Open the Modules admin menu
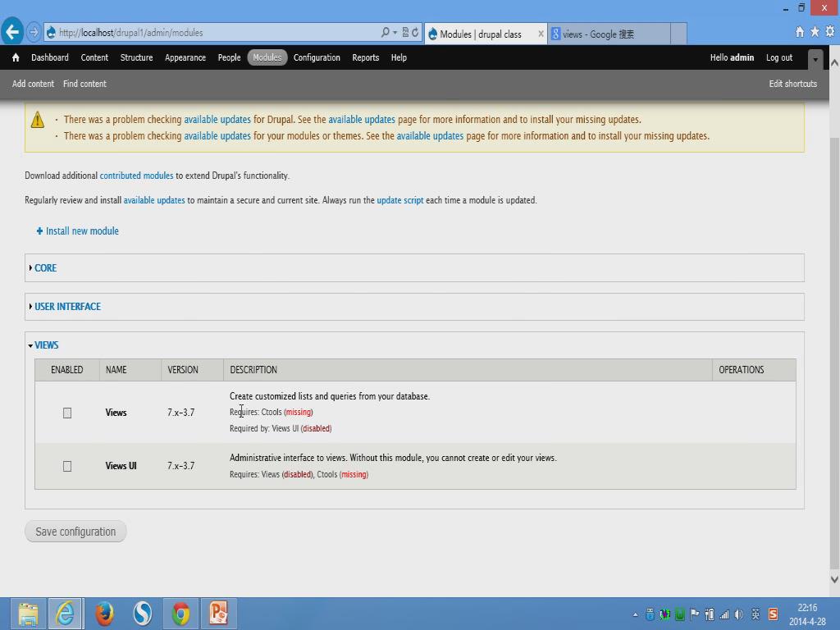The height and width of the screenshot is (630, 840). coord(267,57)
